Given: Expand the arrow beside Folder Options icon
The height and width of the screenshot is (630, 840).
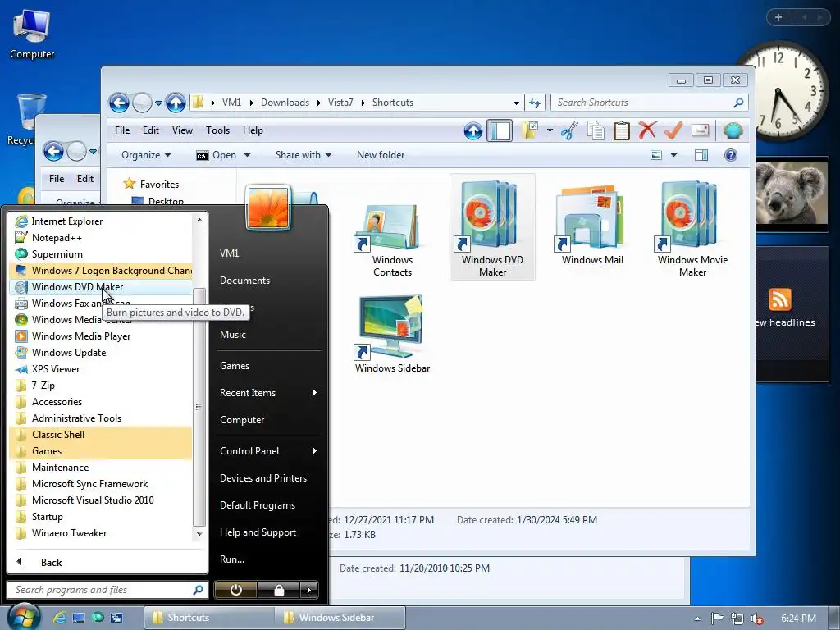Looking at the screenshot, I should click(x=550, y=130).
